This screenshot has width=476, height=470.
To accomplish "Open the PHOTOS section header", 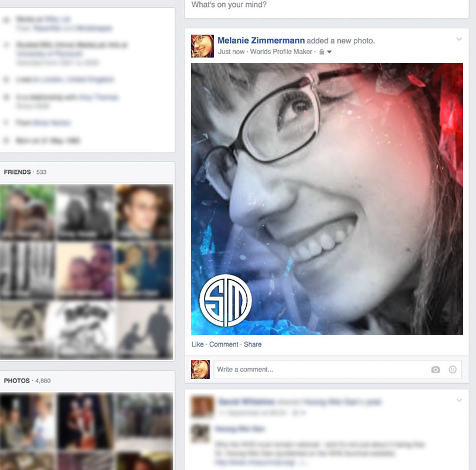I will (x=16, y=381).
